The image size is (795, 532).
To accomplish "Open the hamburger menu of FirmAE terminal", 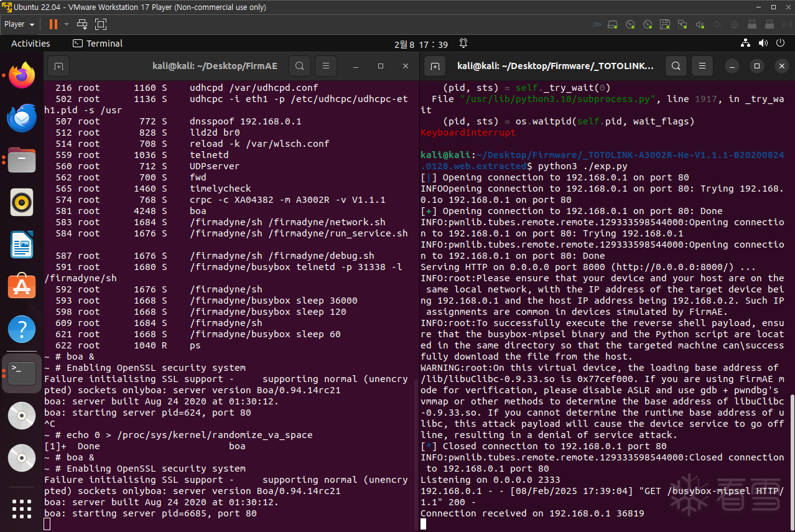I will [x=326, y=66].
